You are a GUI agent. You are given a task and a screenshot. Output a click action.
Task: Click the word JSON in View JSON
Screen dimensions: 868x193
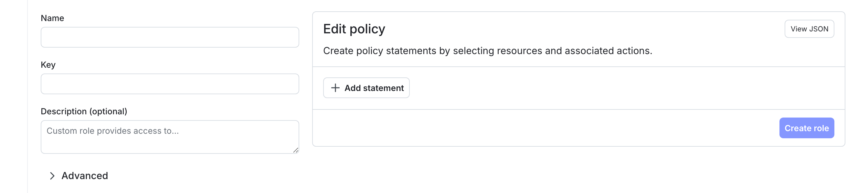[819, 29]
